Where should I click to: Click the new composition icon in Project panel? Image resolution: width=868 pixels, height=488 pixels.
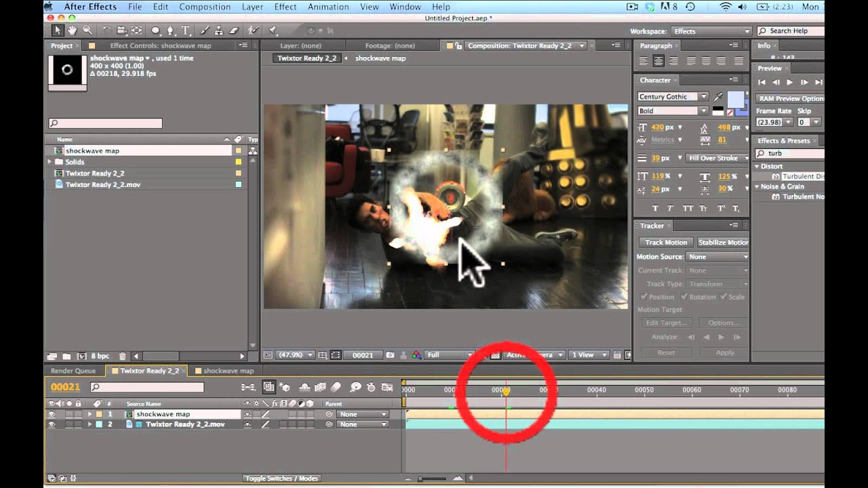tap(82, 356)
